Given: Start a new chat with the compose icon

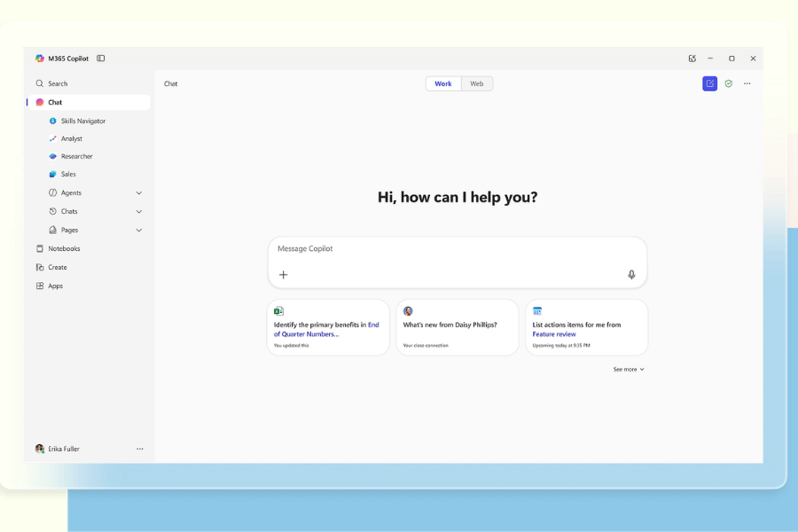Looking at the screenshot, I should (x=709, y=82).
